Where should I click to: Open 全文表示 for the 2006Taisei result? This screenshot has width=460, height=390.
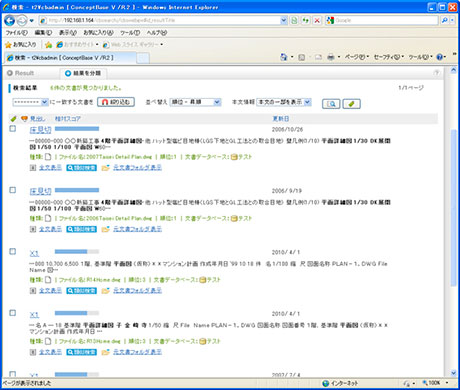pyautogui.click(x=50, y=229)
